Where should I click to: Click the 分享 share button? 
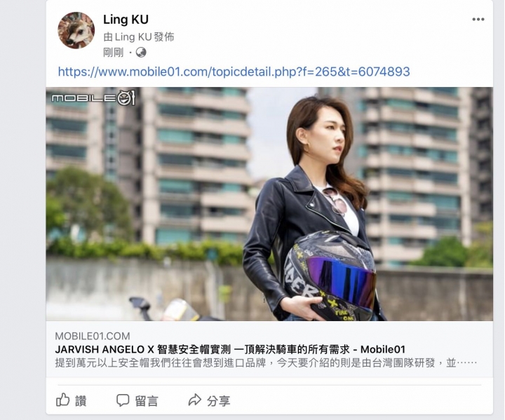tap(209, 400)
